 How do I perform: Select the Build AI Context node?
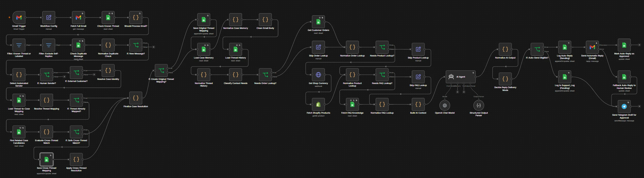tap(418, 104)
